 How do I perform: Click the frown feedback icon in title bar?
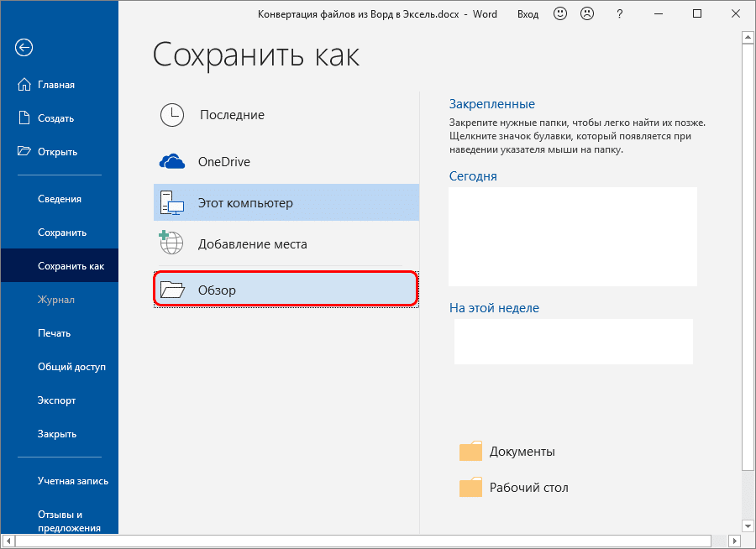(586, 13)
